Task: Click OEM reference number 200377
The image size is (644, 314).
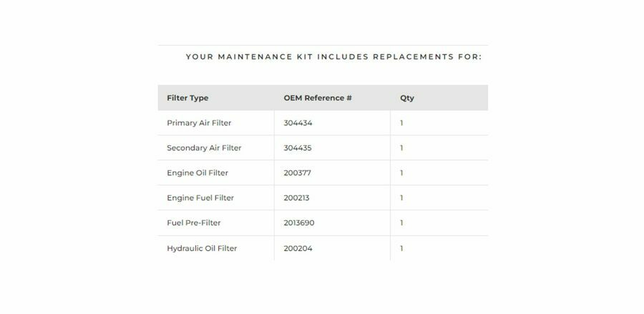Action: (x=298, y=173)
